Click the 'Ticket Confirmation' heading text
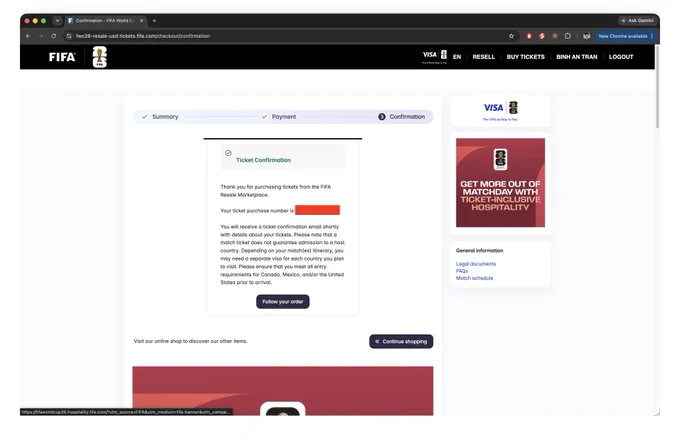 pyautogui.click(x=263, y=160)
